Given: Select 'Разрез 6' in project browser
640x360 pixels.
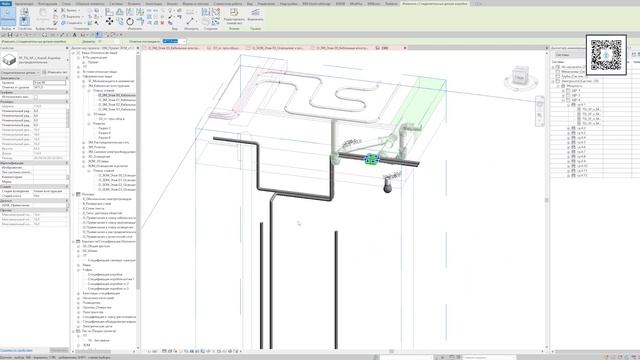Looking at the screenshot, I should pyautogui.click(x=104, y=133).
